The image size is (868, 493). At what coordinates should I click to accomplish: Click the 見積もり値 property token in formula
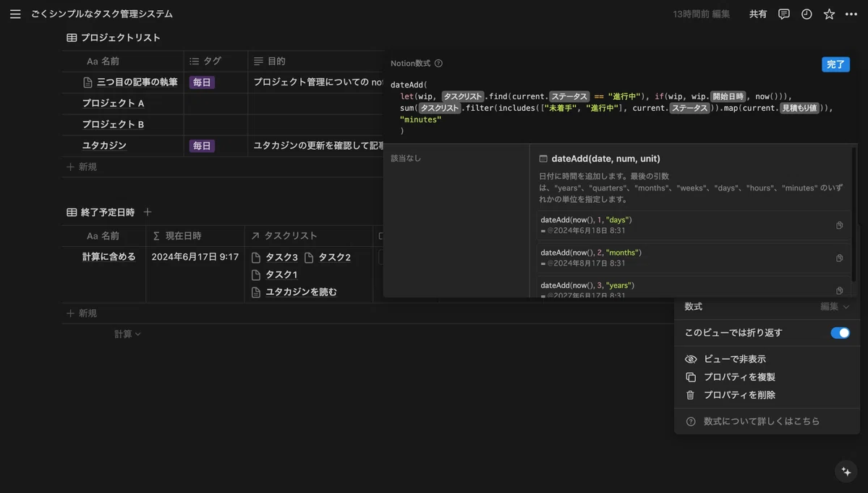(799, 109)
